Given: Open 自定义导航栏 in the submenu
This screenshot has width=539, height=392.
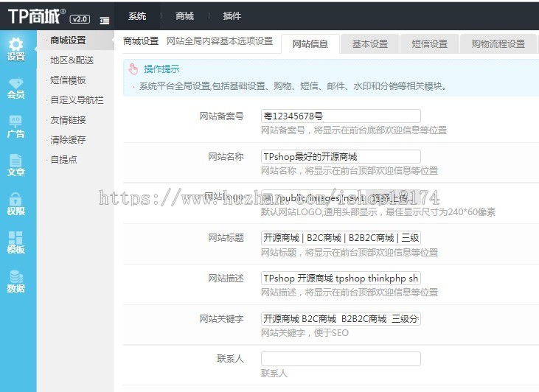Looking at the screenshot, I should pos(77,100).
